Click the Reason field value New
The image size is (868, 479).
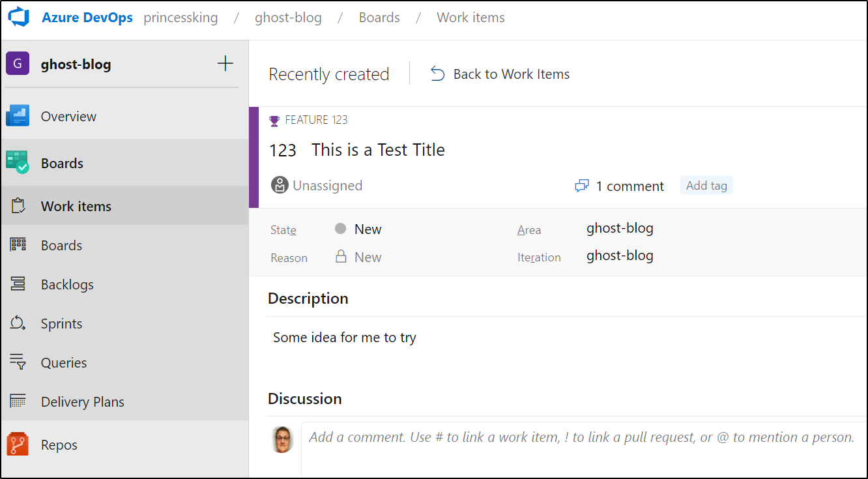coord(368,257)
